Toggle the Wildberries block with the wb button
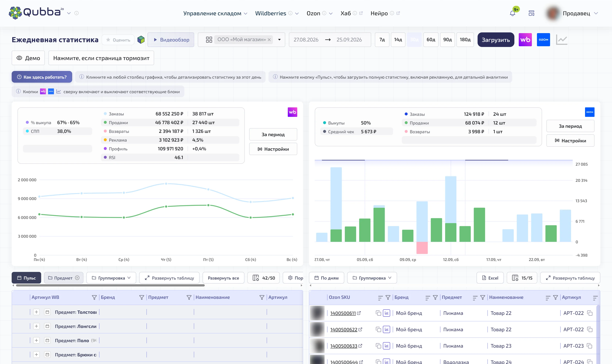The width and height of the screenshot is (612, 364). click(x=525, y=40)
